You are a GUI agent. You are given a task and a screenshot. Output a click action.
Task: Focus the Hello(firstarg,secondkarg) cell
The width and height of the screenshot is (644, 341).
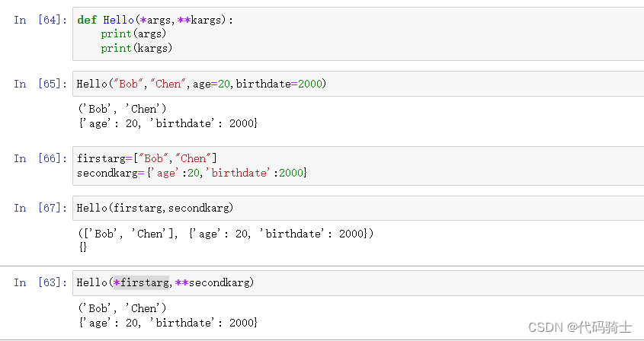coord(358,208)
